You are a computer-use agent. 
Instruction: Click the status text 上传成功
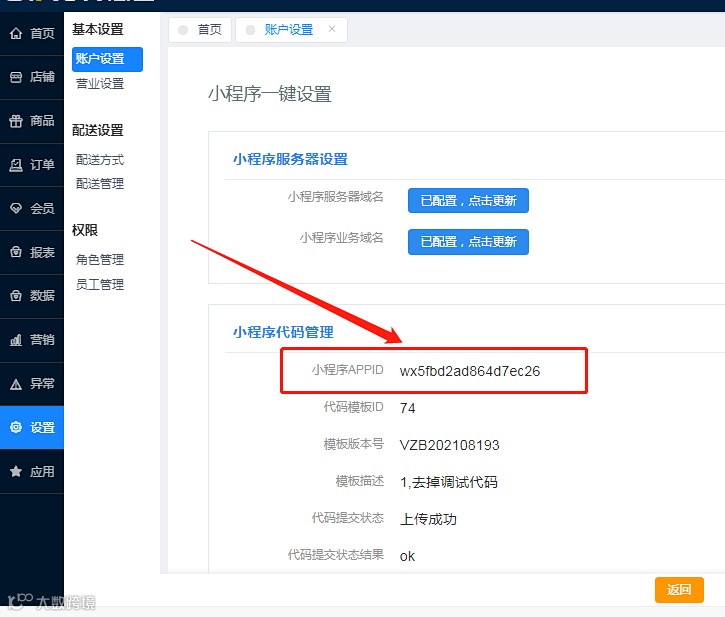428,519
